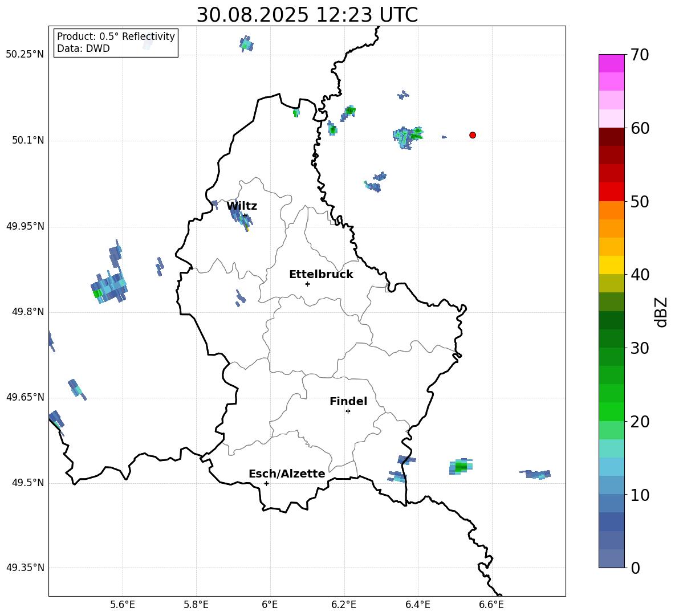Click the 60 tick label on colorbar

pyautogui.click(x=641, y=129)
